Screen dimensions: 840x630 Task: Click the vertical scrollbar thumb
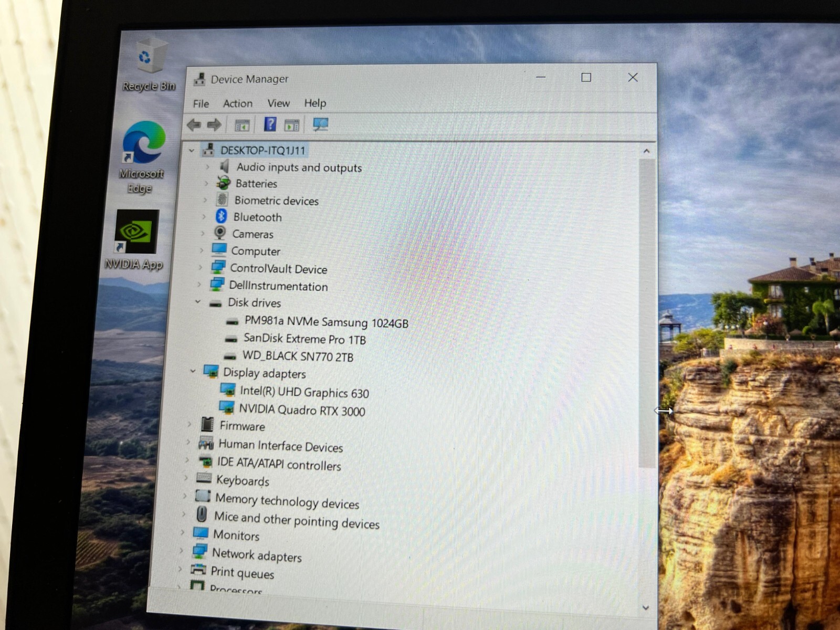647,313
